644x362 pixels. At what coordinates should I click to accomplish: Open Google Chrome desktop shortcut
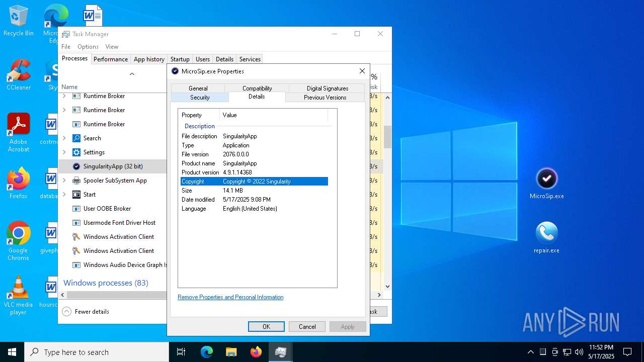19,241
